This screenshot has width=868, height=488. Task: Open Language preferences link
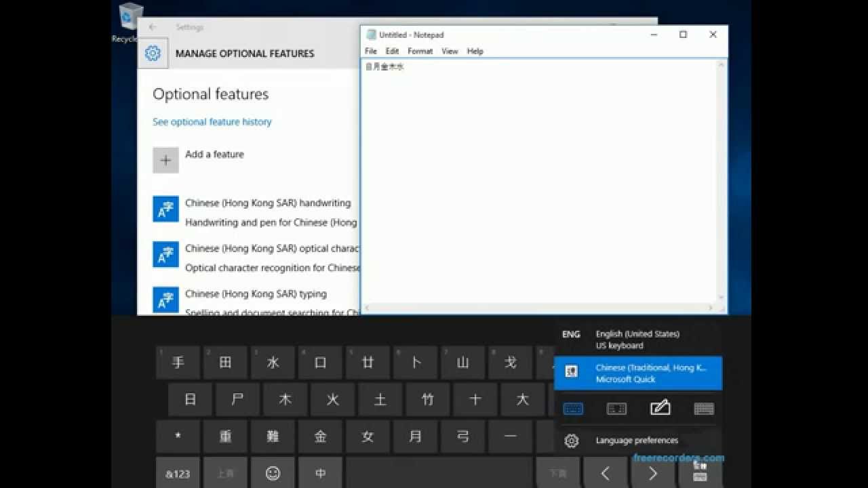point(637,441)
